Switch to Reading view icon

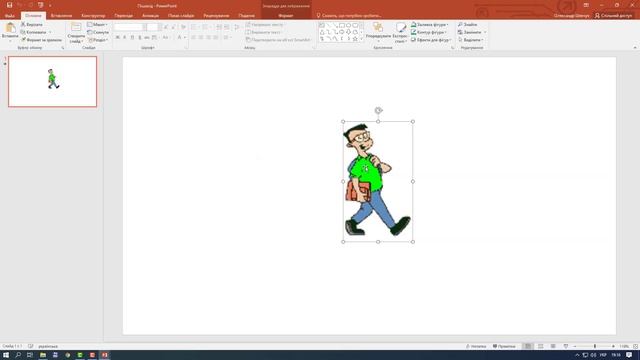(553, 346)
